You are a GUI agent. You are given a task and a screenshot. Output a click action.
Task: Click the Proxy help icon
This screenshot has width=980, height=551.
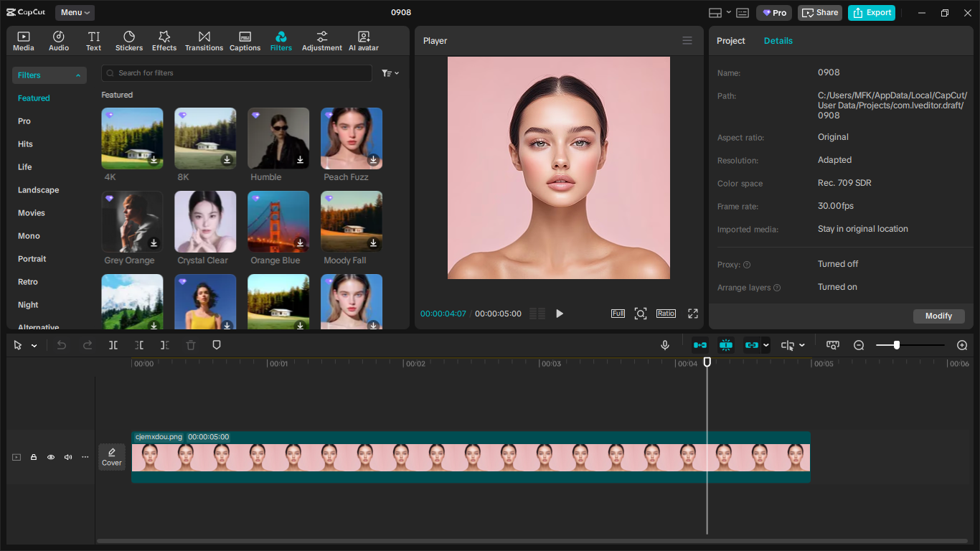(747, 265)
